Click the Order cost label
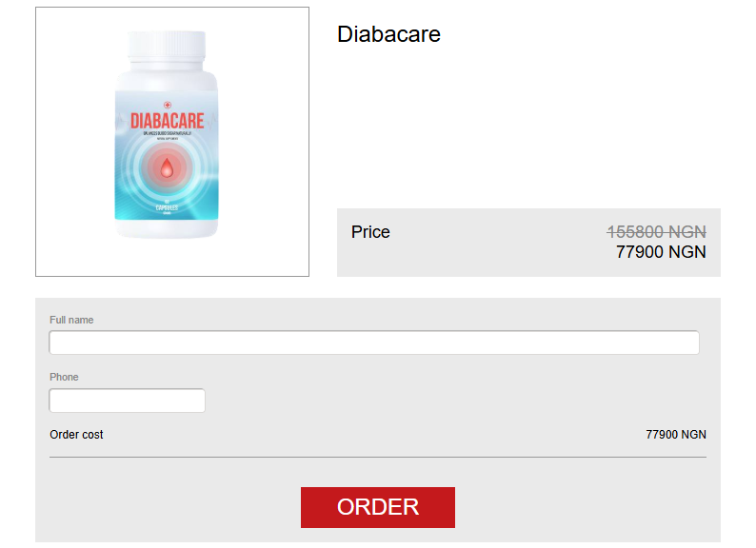 pyautogui.click(x=76, y=434)
